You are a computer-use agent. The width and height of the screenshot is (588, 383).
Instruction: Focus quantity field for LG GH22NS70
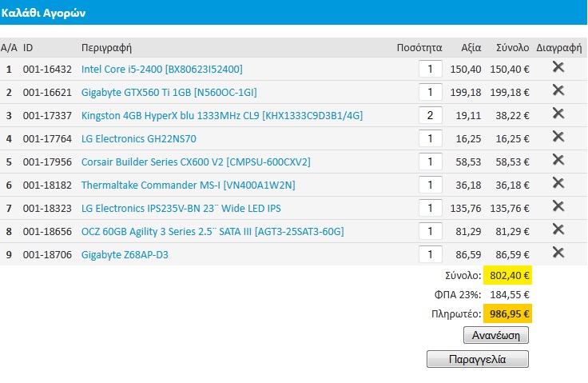pyautogui.click(x=430, y=138)
